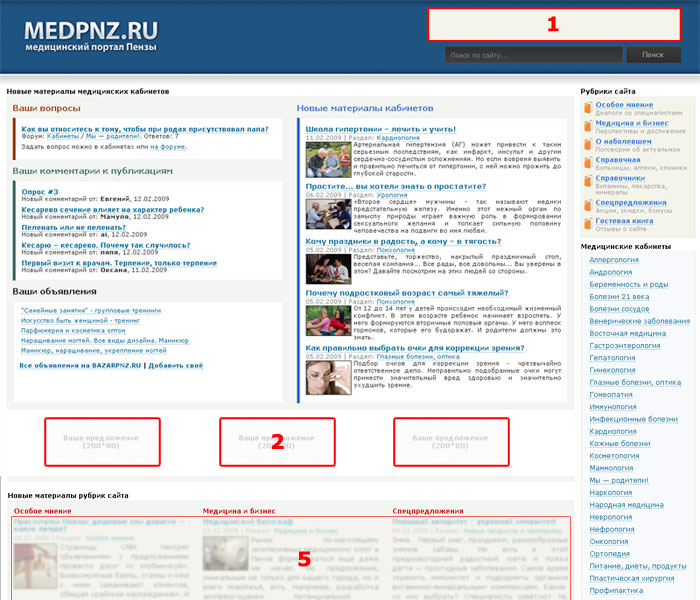Click the glasses article thumbnail
Screen dimensions: 700x600
(x=329, y=378)
